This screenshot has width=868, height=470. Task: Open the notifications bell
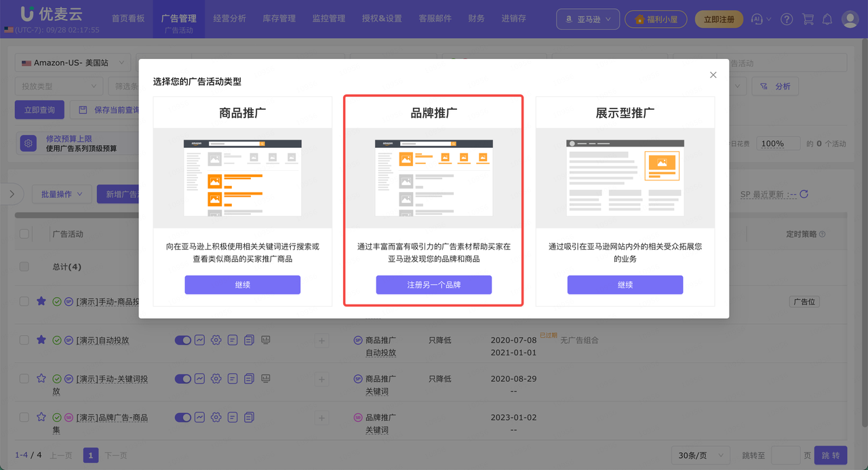tap(827, 19)
